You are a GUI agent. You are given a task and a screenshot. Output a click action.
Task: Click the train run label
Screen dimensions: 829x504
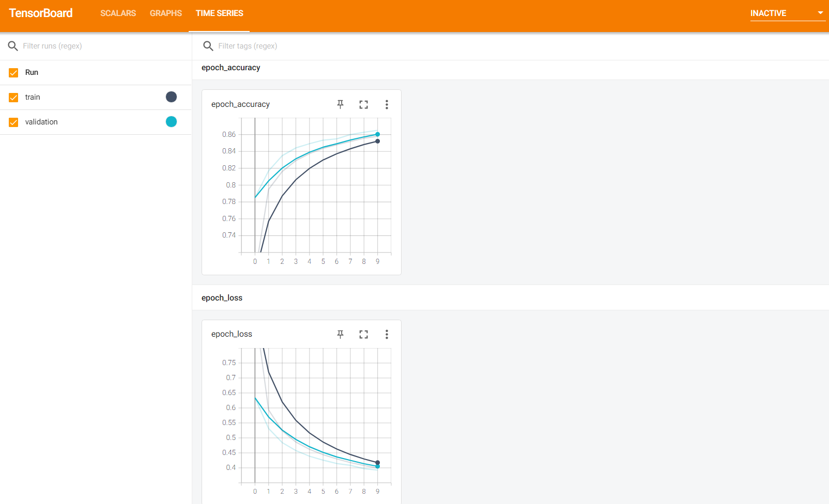(x=33, y=97)
